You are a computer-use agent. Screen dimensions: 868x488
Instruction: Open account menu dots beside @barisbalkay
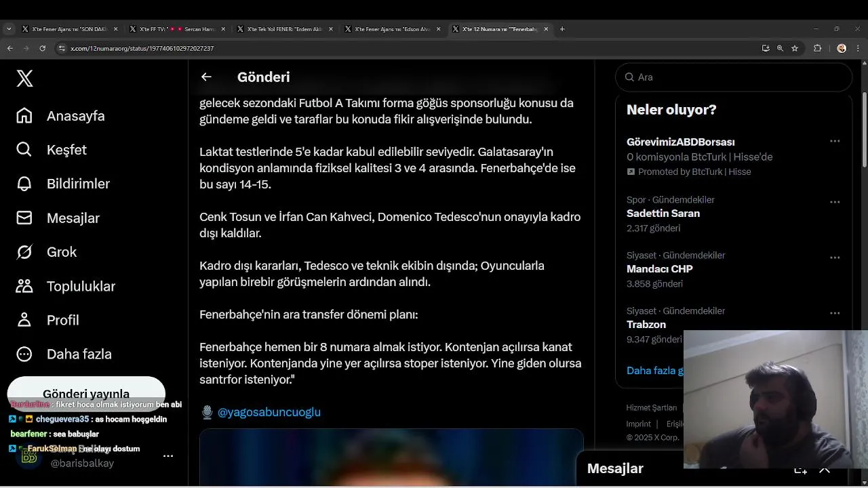pos(168,456)
